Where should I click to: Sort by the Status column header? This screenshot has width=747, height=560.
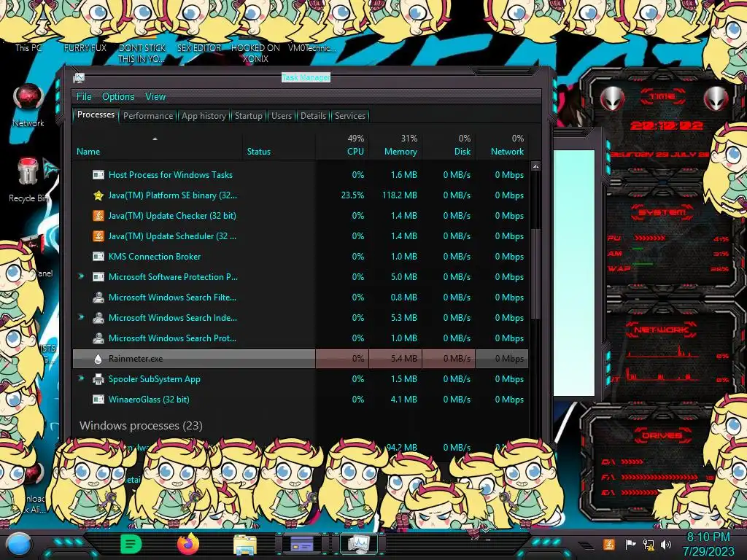[x=279, y=146]
